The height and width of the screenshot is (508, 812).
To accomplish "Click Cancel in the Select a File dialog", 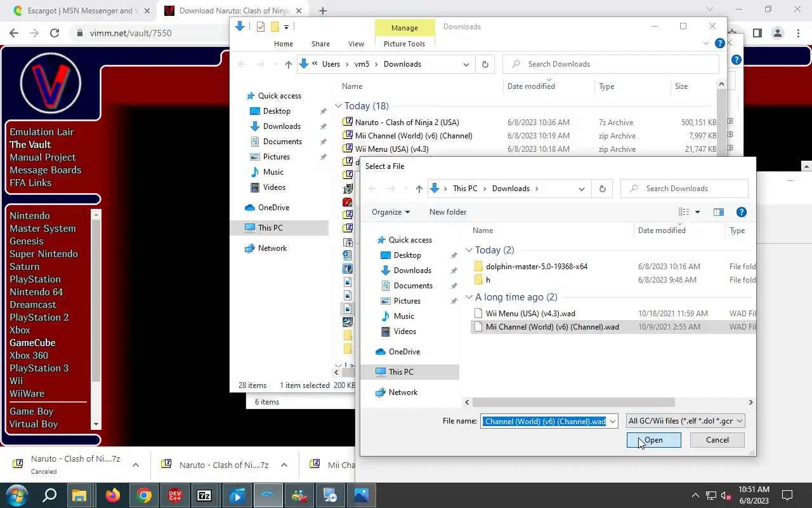I will coord(717,440).
